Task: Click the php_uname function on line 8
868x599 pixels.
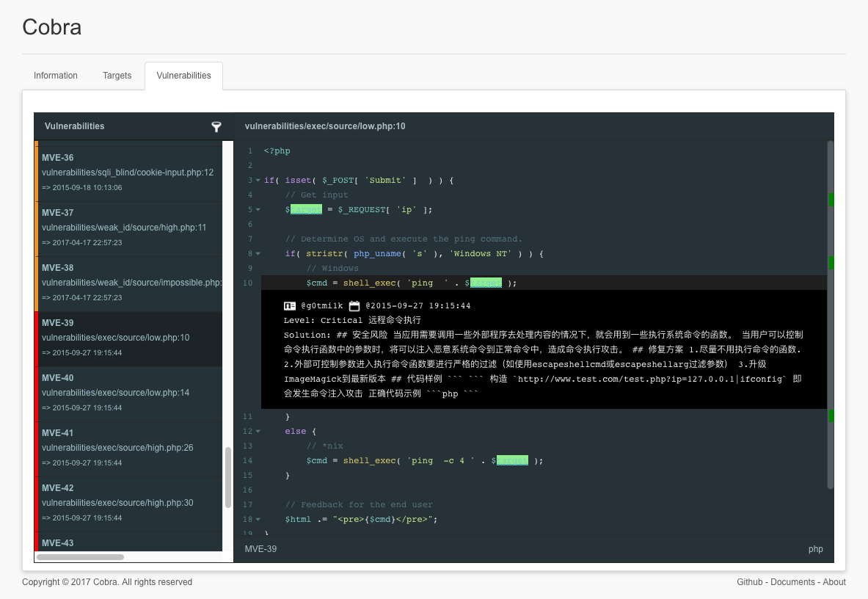Action: 377,253
